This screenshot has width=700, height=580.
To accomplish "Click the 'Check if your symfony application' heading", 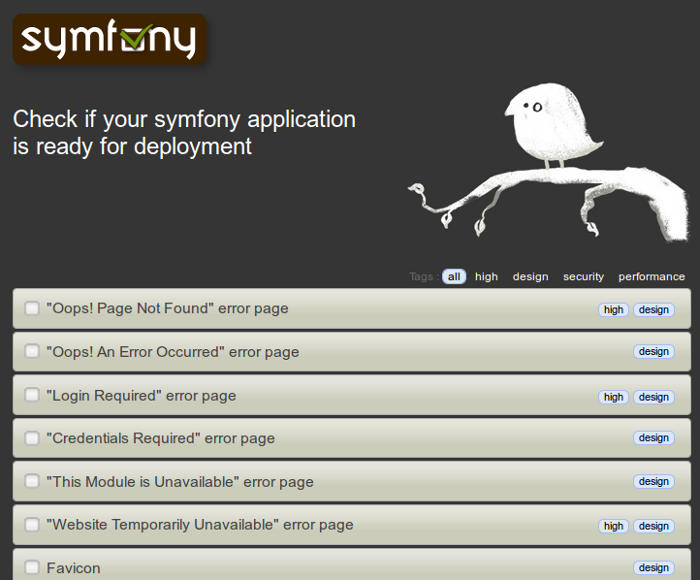I will [184, 133].
